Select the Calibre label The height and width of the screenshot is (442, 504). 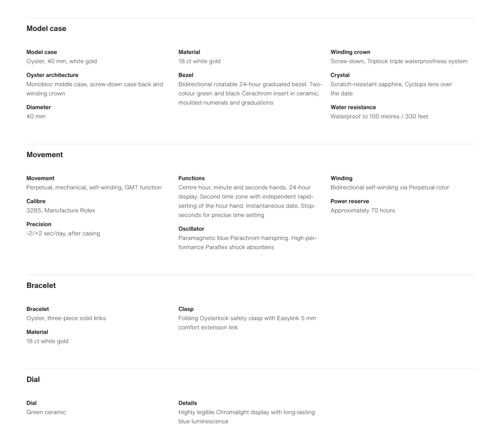coord(36,201)
